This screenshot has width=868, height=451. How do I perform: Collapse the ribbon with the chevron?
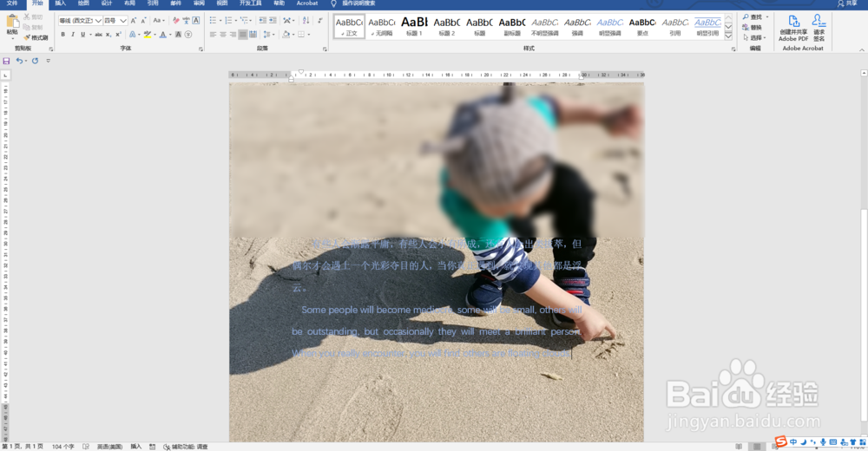pos(862,49)
